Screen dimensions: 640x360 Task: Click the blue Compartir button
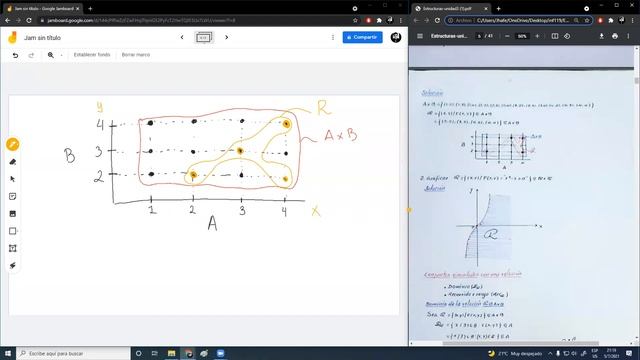362,37
